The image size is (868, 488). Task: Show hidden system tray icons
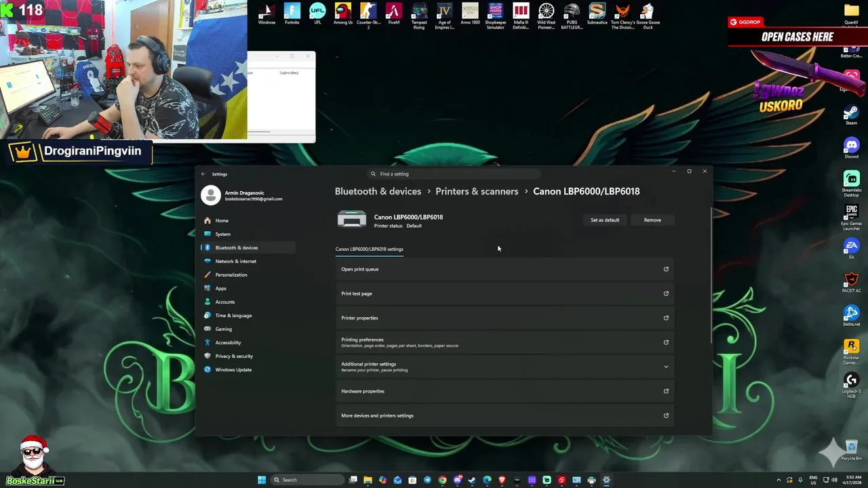pyautogui.click(x=778, y=480)
